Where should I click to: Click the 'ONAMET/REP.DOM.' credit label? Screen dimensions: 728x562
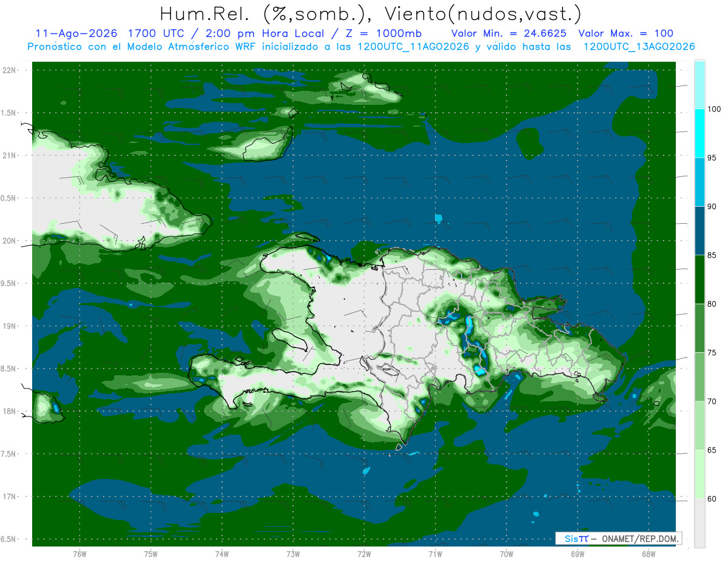(640, 538)
